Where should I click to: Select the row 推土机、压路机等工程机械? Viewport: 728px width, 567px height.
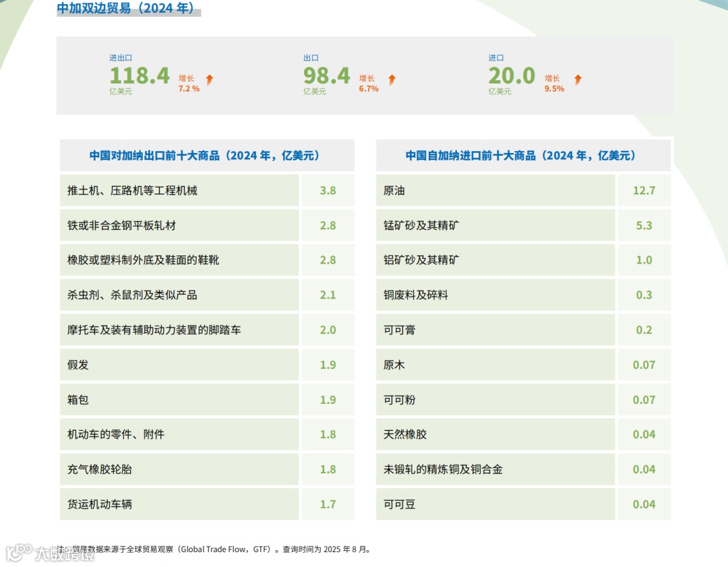(x=179, y=190)
